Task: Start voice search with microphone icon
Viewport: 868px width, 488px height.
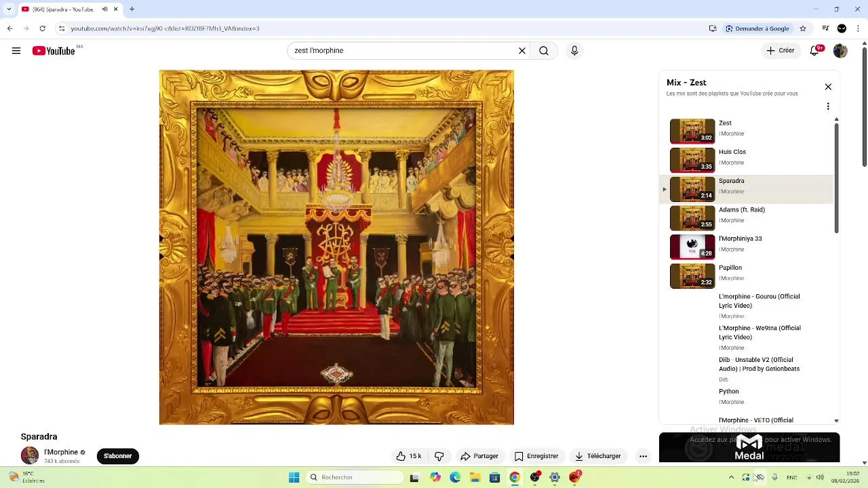Action: pos(574,51)
